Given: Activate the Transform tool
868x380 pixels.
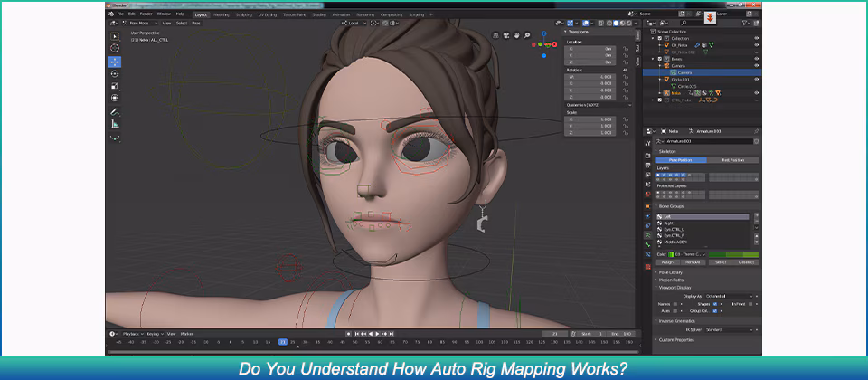Looking at the screenshot, I should (x=115, y=98).
